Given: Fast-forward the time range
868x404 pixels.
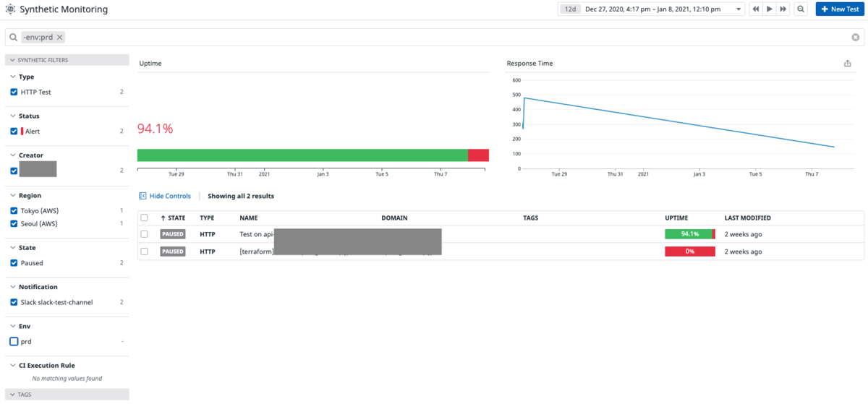Looking at the screenshot, I should 783,9.
